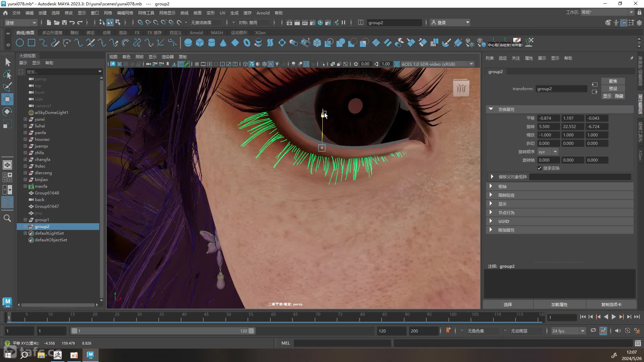Open the ACES color space dropdown
Image resolution: width=644 pixels, height=362 pixels.
click(438, 64)
